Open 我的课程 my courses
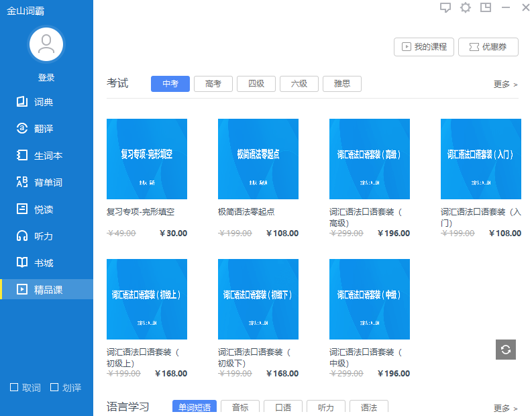The height and width of the screenshot is (416, 532). [x=424, y=47]
